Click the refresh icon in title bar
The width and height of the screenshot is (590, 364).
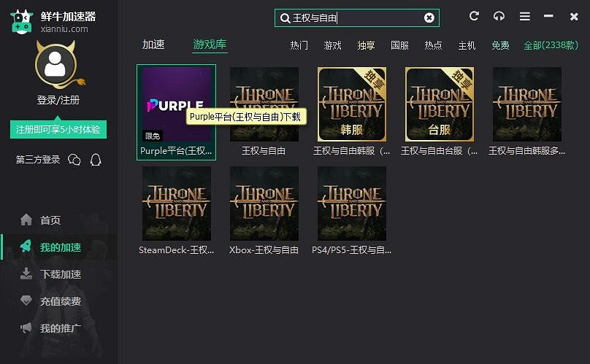click(475, 16)
